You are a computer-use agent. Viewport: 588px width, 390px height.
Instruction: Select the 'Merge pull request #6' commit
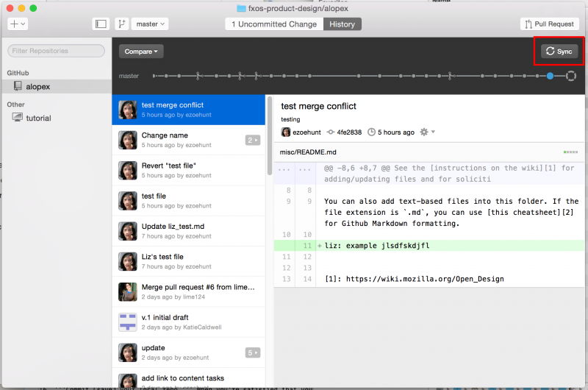point(189,292)
